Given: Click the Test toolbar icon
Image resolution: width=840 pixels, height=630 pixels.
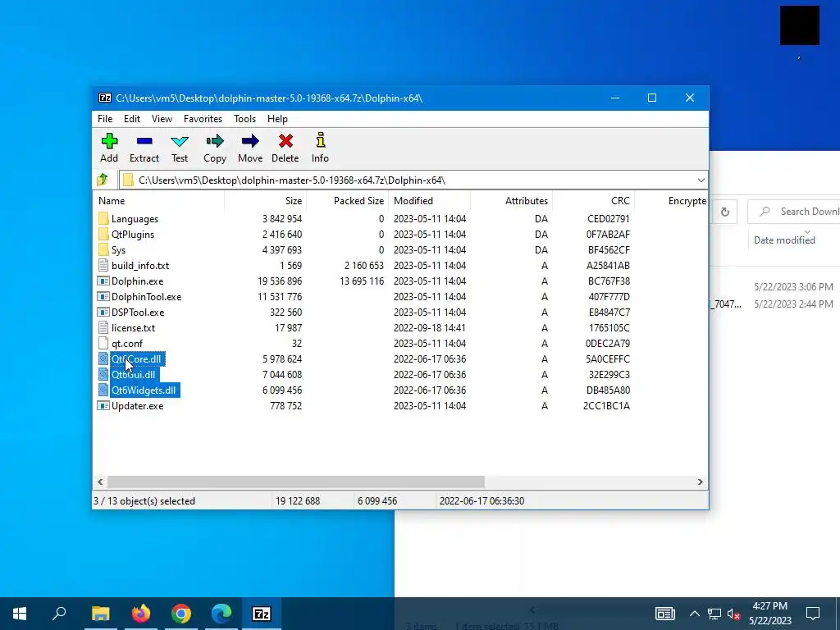Looking at the screenshot, I should (180, 141).
